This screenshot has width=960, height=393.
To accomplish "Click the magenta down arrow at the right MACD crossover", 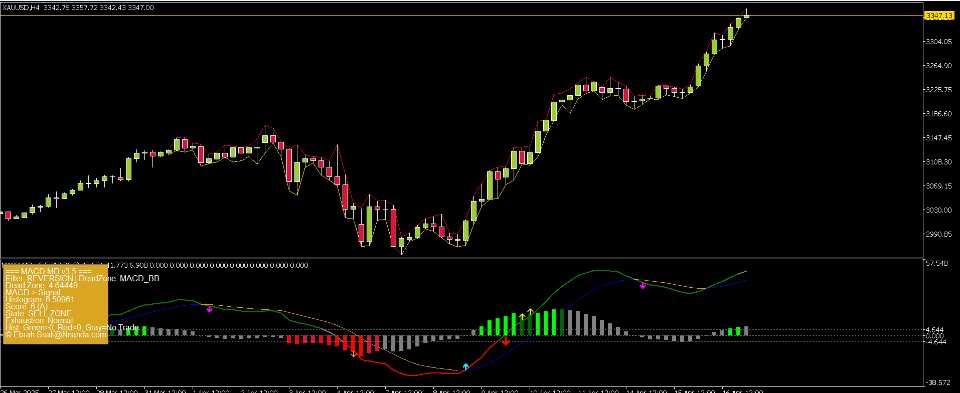I will [x=643, y=285].
